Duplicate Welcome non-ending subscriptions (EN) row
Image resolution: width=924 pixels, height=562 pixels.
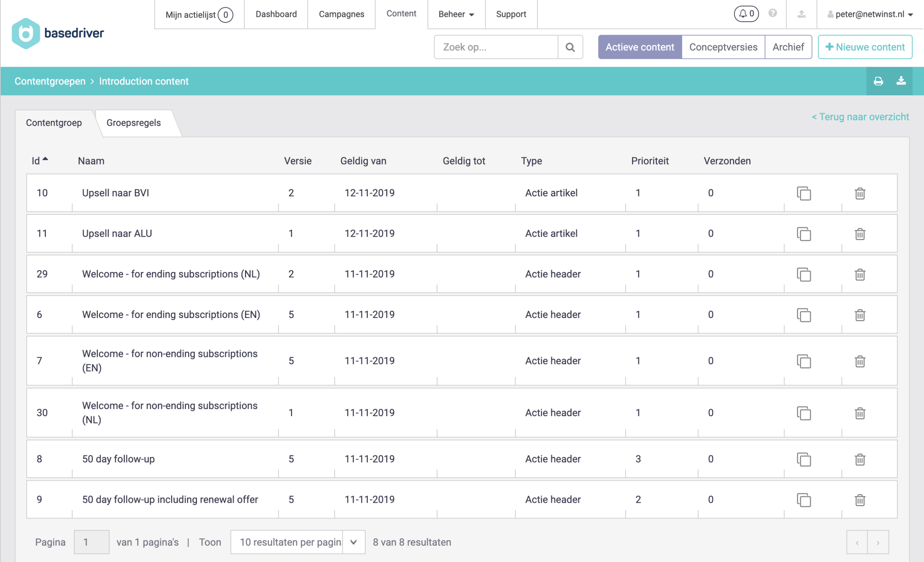click(x=803, y=361)
